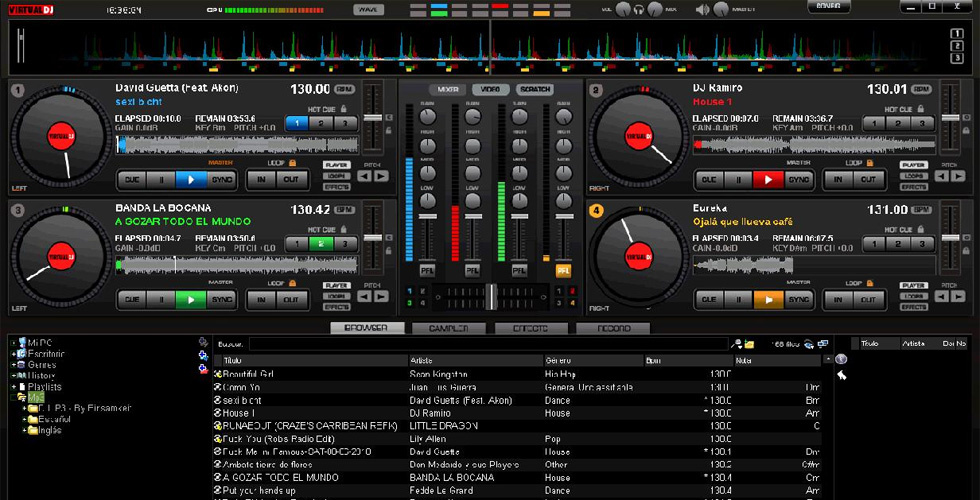
Task: Open the EFFECTS tab below the decks
Action: pos(531,328)
